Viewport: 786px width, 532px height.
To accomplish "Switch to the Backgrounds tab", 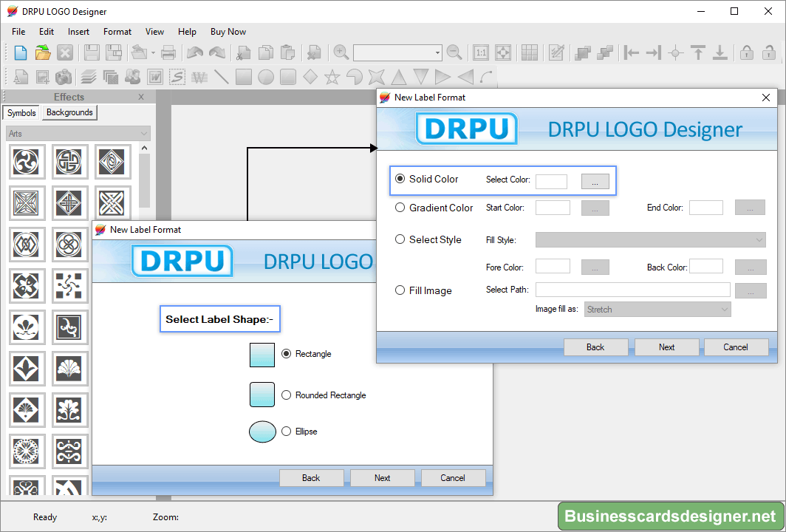I will [69, 112].
